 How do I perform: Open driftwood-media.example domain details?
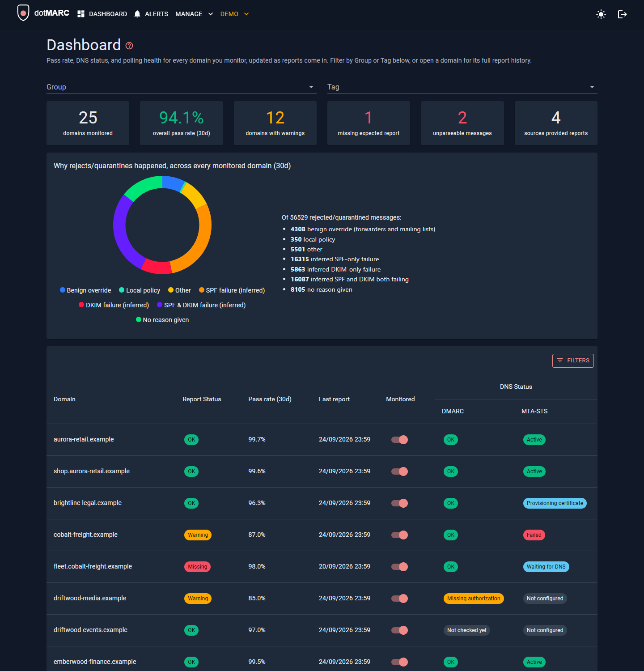click(90, 598)
